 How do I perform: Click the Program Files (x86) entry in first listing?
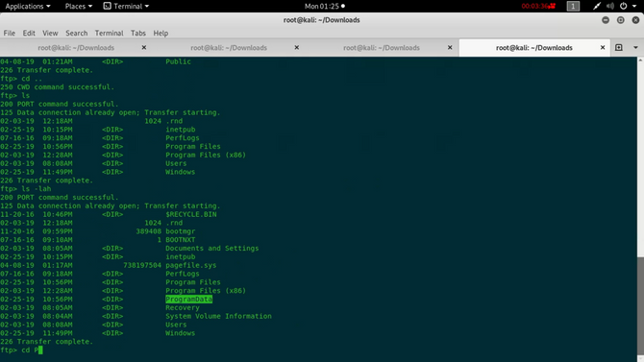[x=206, y=155]
